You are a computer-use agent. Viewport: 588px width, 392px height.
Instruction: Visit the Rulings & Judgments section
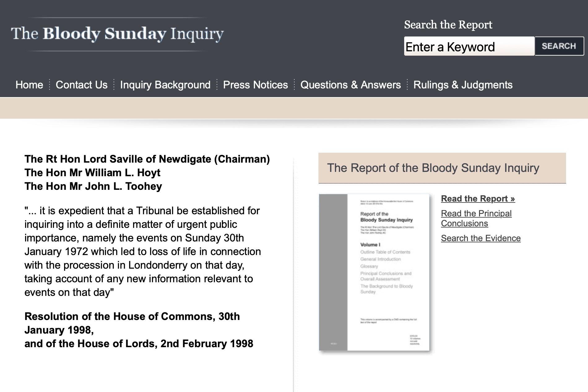tap(463, 85)
